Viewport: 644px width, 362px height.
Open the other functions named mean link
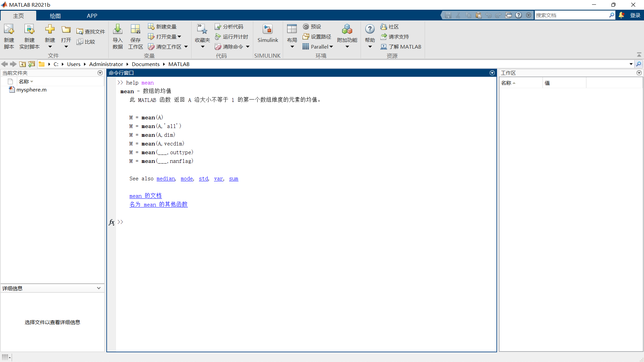point(159,204)
